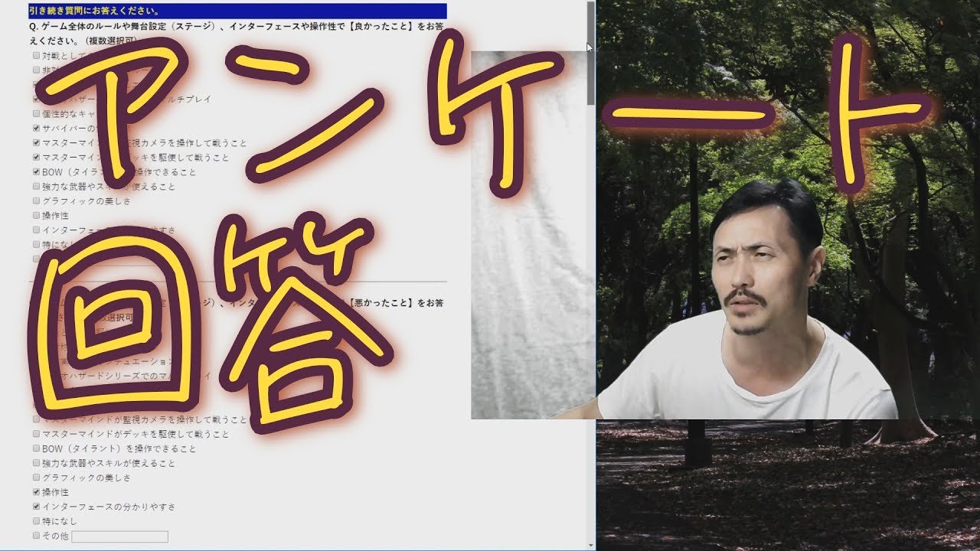Tick 強力な武器 checkbox in the 良かったこと list
980x551 pixels.
36,187
